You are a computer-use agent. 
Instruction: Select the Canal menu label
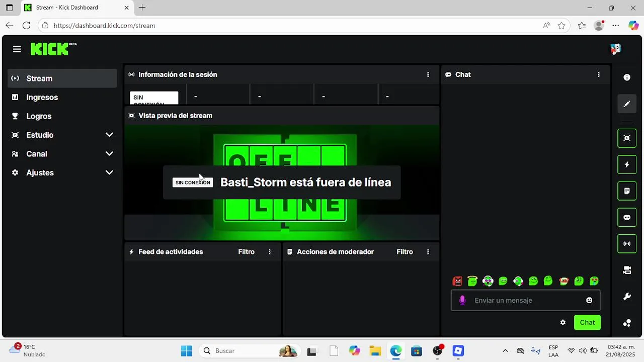click(x=37, y=154)
